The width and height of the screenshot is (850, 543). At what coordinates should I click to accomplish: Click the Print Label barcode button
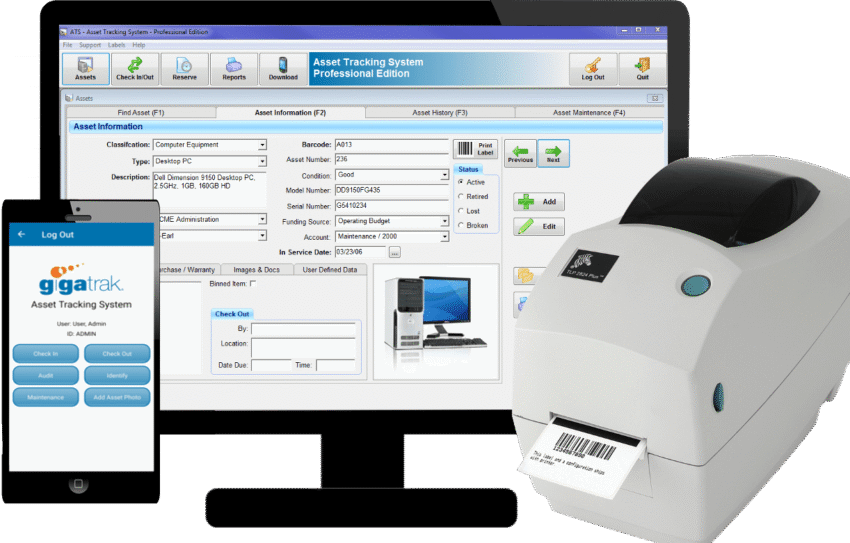click(475, 149)
